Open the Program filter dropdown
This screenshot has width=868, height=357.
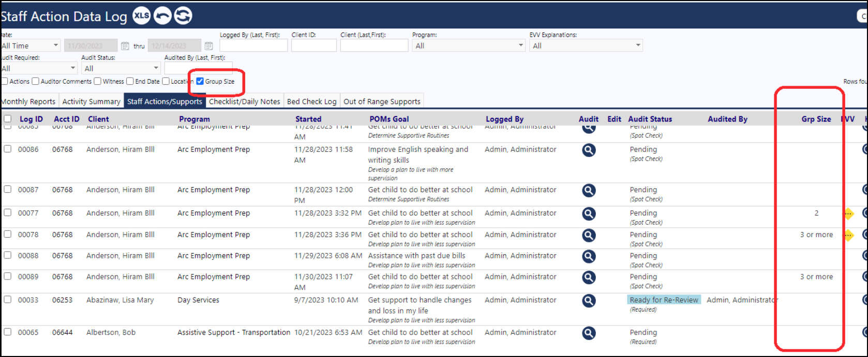[x=469, y=46]
